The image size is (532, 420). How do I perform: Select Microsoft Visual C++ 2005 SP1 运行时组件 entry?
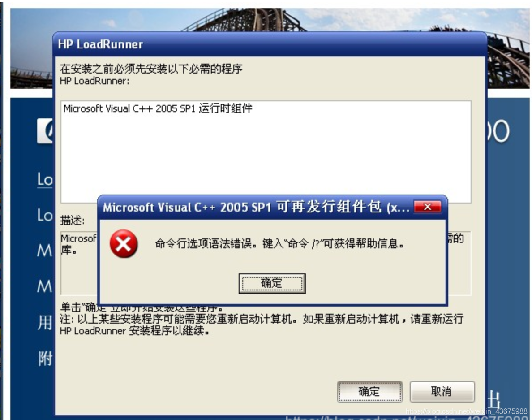[158, 108]
